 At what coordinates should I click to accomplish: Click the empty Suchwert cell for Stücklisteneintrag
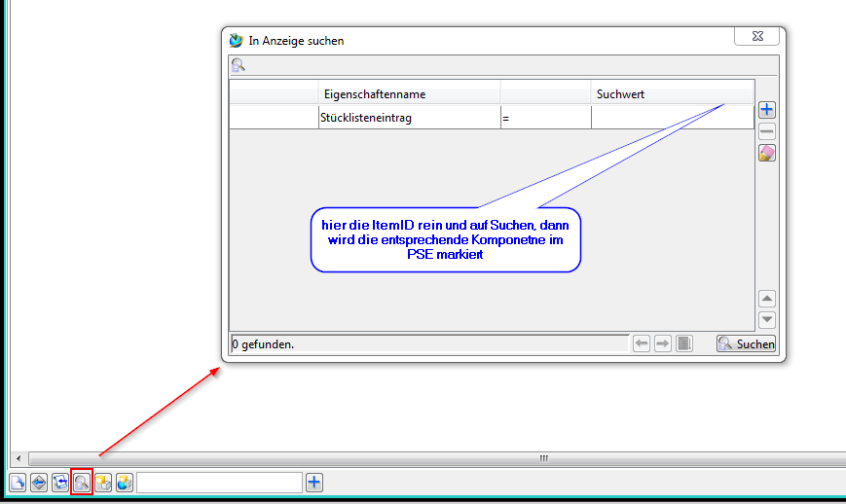pyautogui.click(x=673, y=118)
